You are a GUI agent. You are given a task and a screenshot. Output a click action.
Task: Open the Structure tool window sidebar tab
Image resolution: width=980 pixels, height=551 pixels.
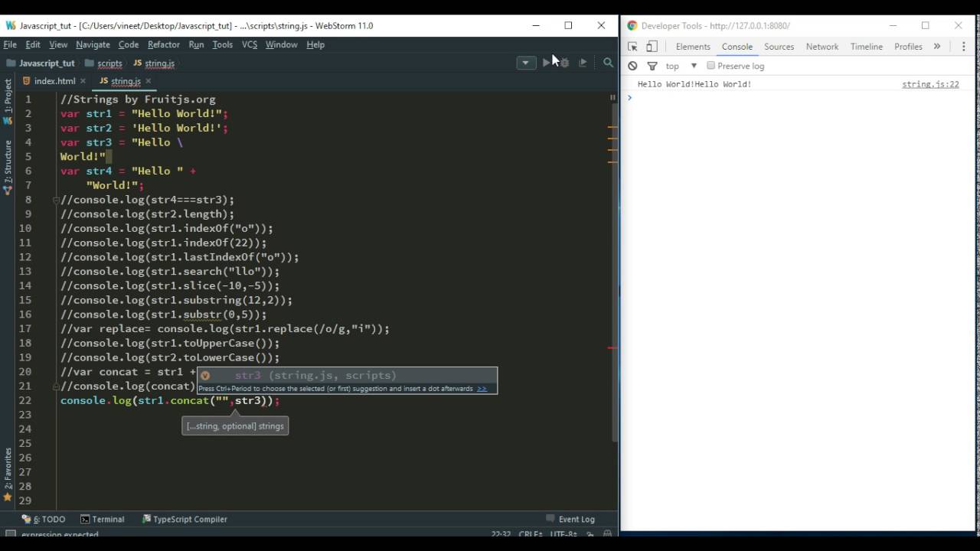[x=8, y=167]
